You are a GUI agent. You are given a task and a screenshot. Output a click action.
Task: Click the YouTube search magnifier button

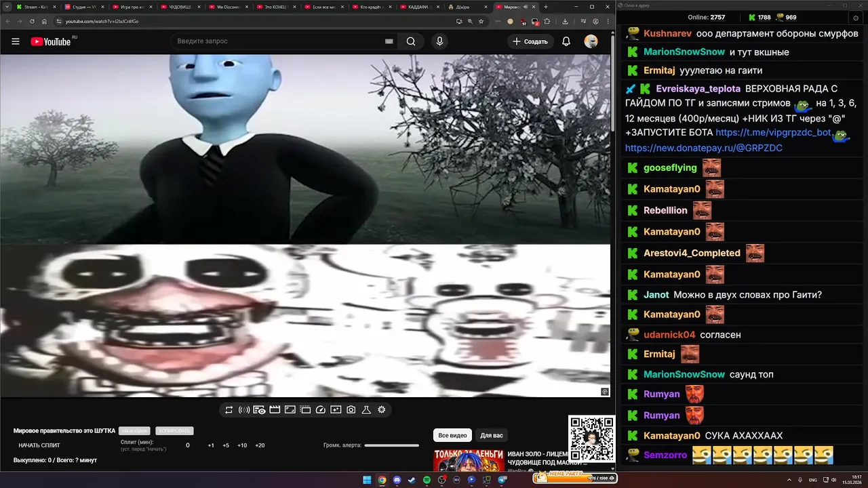pyautogui.click(x=411, y=41)
